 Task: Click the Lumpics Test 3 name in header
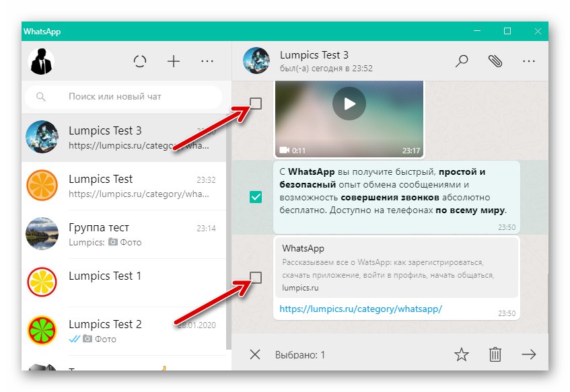point(314,55)
